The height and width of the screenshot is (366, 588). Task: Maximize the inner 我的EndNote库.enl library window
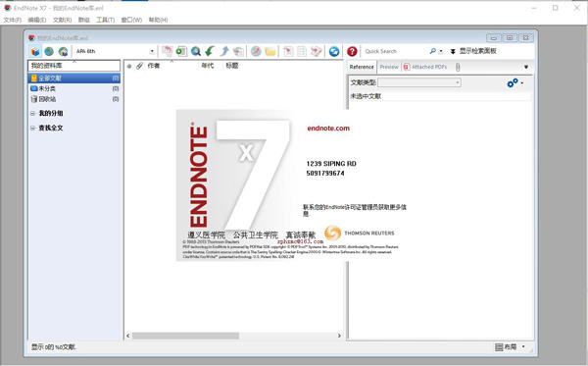(x=510, y=38)
